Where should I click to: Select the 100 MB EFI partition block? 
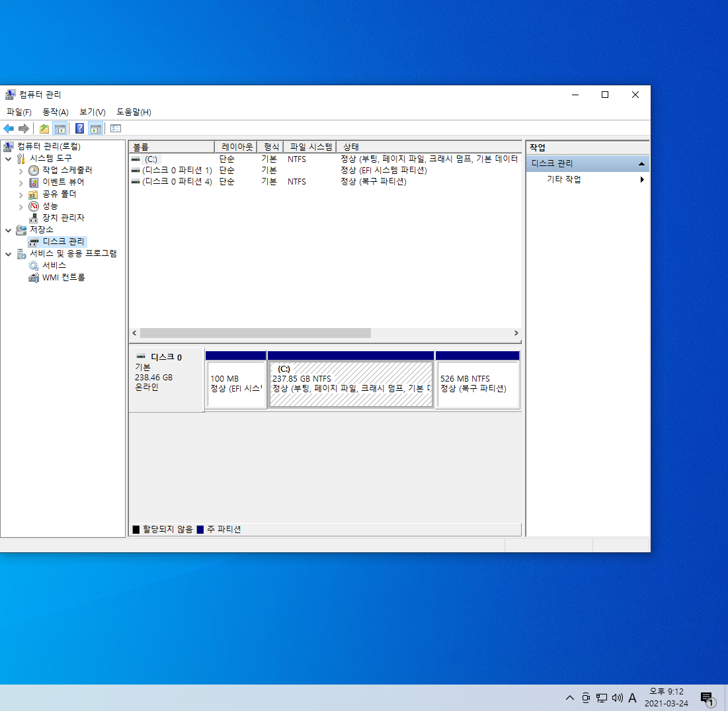(236, 380)
